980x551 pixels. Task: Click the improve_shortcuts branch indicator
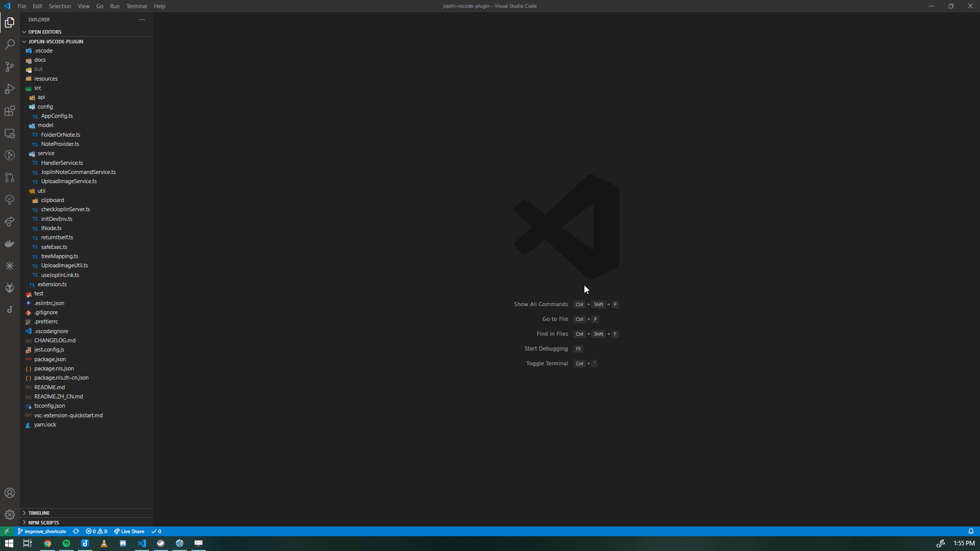tap(42, 531)
